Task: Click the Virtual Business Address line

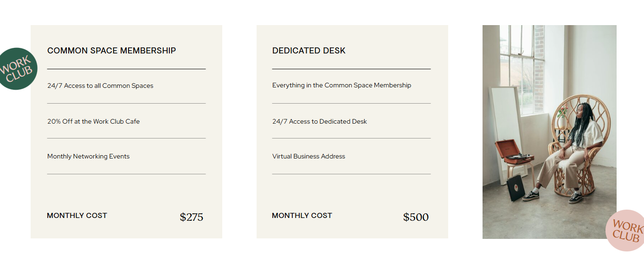Action: point(309,157)
